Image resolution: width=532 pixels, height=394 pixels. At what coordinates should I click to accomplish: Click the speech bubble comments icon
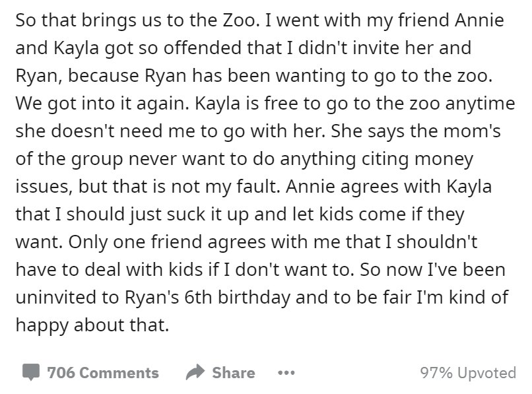[x=31, y=372]
